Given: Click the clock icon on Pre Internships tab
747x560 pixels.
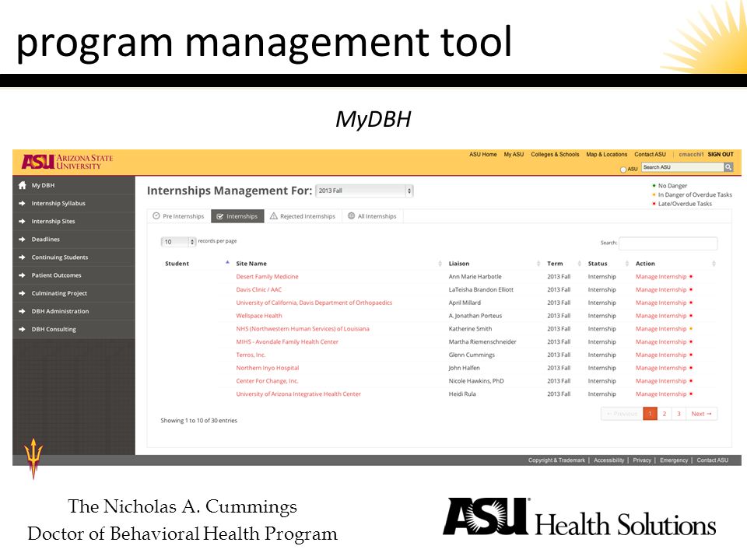Looking at the screenshot, I should (x=156, y=215).
